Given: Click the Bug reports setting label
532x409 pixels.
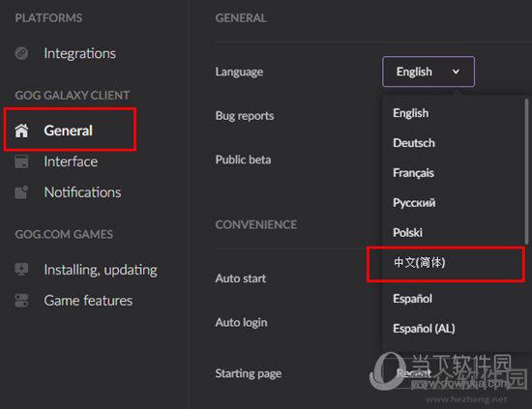Looking at the screenshot, I should [x=245, y=116].
